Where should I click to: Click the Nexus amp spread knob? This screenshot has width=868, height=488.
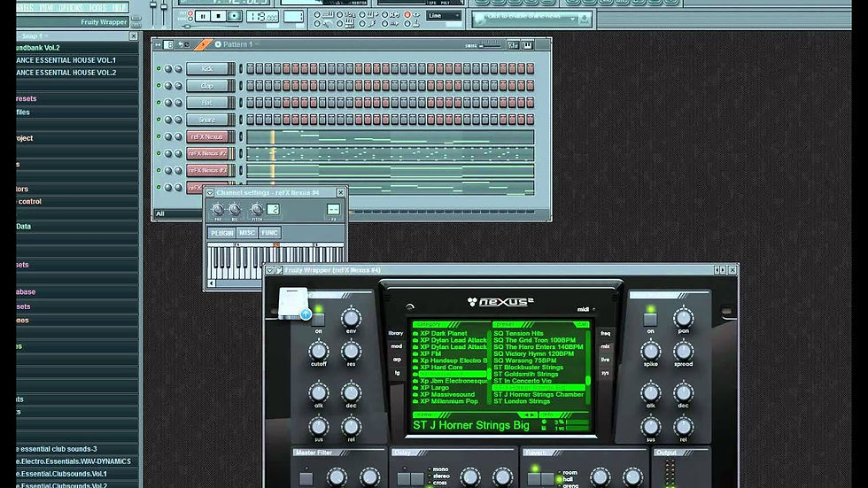point(683,351)
